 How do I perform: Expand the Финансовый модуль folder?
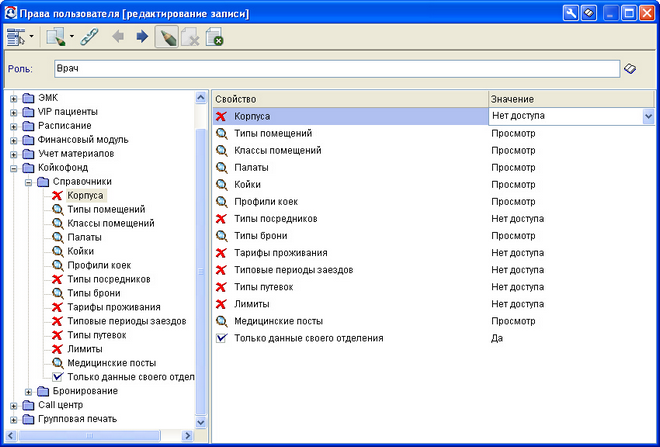coord(13,141)
